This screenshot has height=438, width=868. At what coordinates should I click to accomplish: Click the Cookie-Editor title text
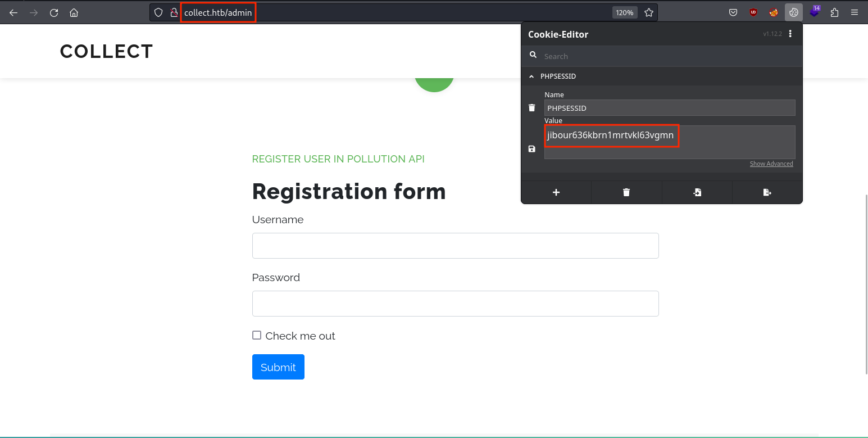pos(558,34)
